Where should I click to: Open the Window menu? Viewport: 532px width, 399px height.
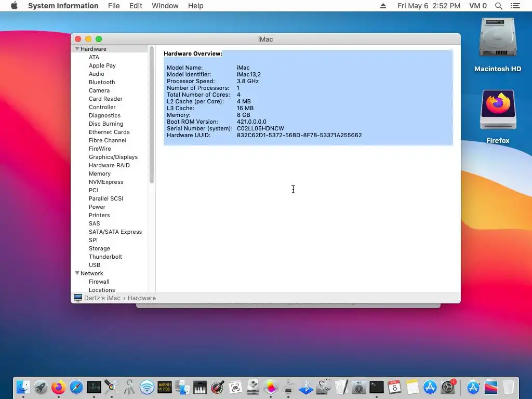tap(165, 6)
